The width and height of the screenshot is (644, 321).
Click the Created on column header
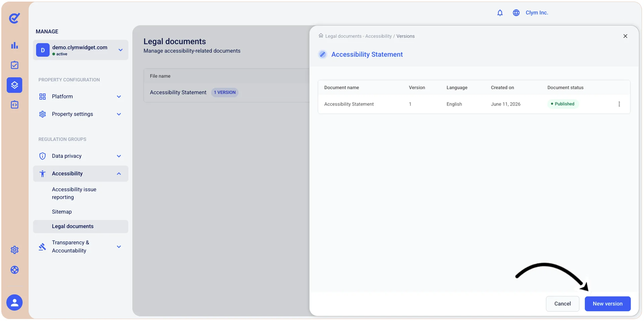[502, 88]
